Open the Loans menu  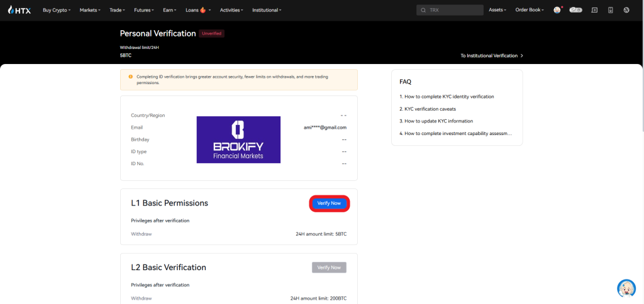(198, 10)
